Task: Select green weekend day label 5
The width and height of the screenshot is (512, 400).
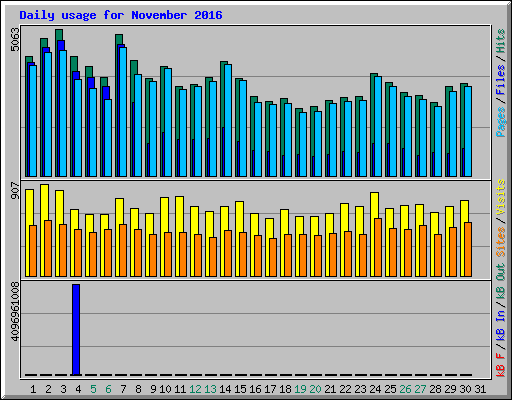Action: (93, 389)
